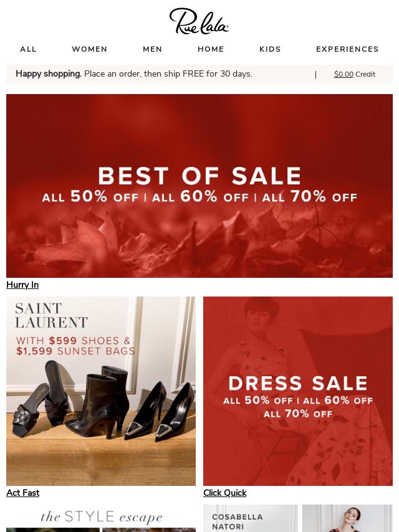This screenshot has height=532, width=399.
Task: Open the Saint Laurent shoes promotion image
Action: point(101,391)
